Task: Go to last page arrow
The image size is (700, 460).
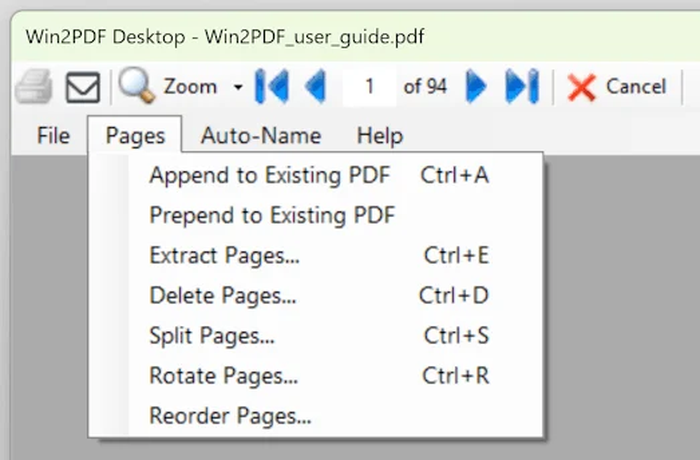Action: point(522,86)
